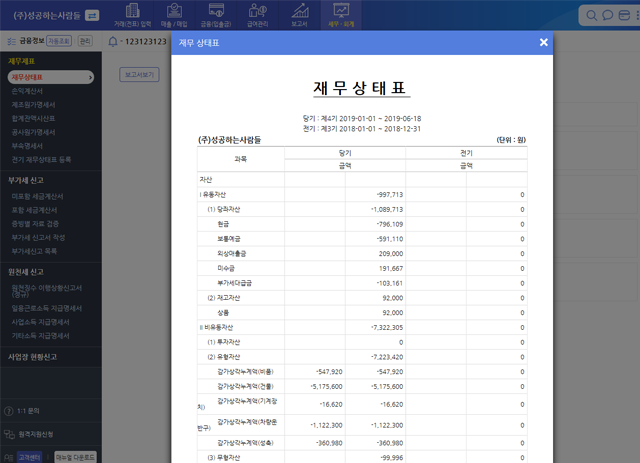
Task: Open the 매출 / 매입 menu icon
Action: pos(174,11)
